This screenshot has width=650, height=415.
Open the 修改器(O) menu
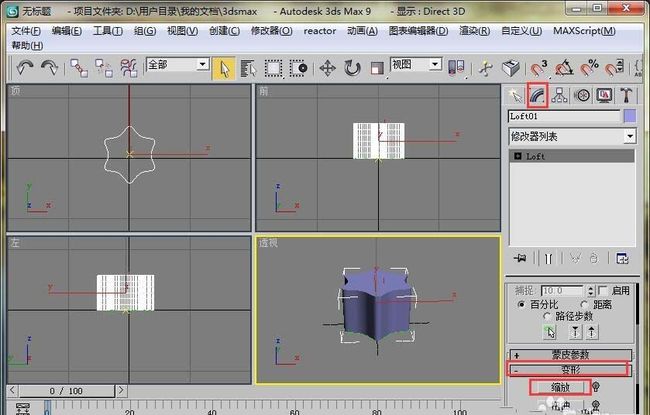(x=271, y=31)
